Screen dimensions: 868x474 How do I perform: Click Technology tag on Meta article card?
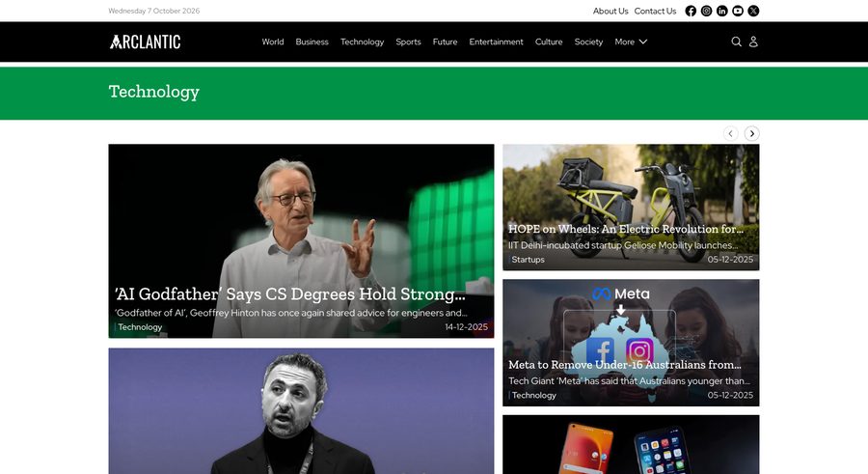click(x=533, y=395)
